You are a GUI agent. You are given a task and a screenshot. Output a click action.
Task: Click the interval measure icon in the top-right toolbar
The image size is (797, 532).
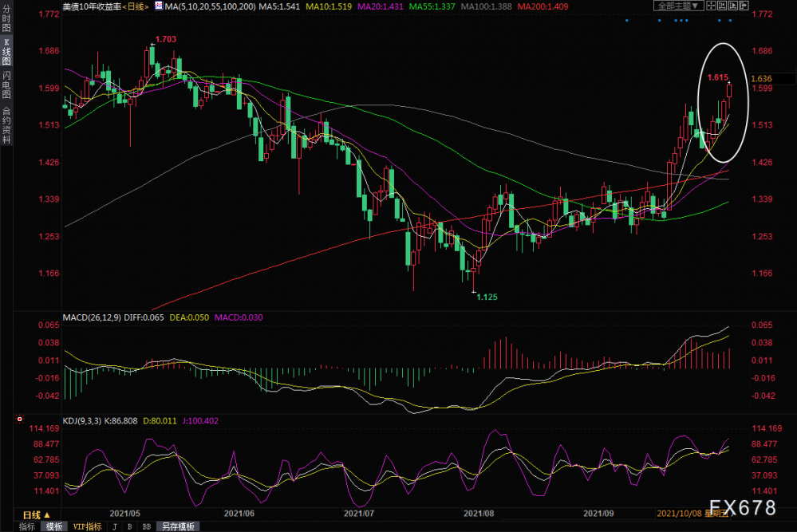(722, 6)
